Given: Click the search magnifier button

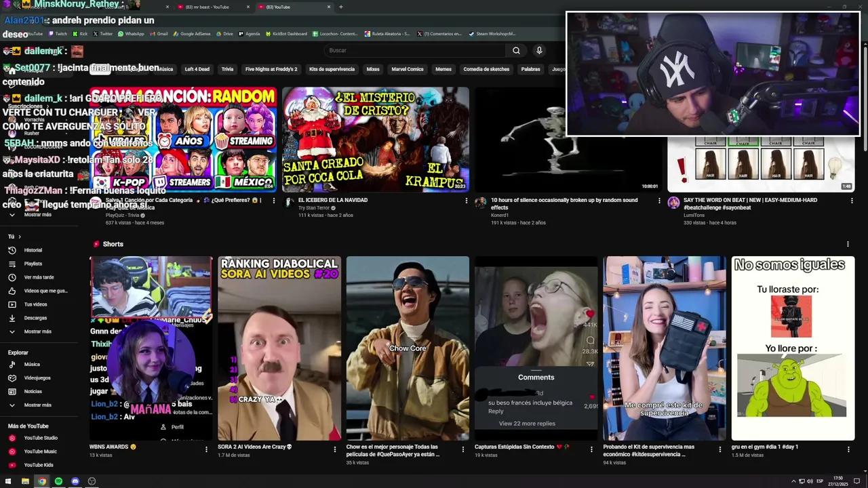Looking at the screenshot, I should (516, 50).
